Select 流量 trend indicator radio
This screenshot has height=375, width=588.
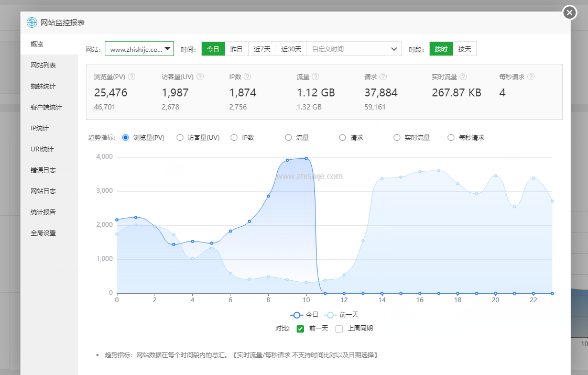[288, 138]
